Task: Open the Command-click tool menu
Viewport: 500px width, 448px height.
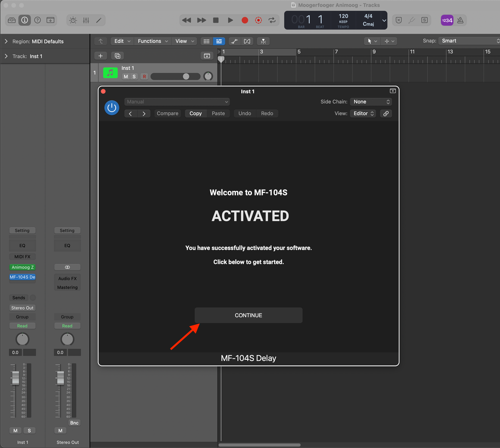Action: pyautogui.click(x=389, y=41)
